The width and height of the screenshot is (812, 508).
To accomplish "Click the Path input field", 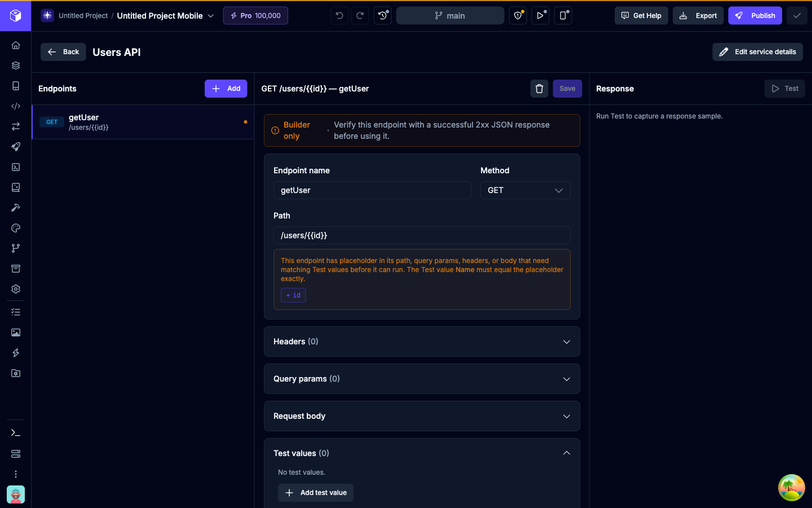I will [422, 235].
